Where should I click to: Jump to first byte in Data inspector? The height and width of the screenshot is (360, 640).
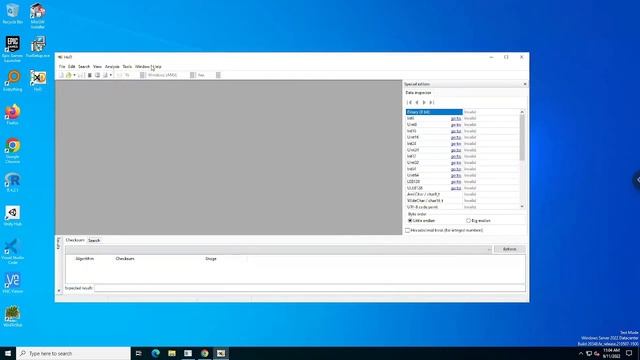coord(410,102)
